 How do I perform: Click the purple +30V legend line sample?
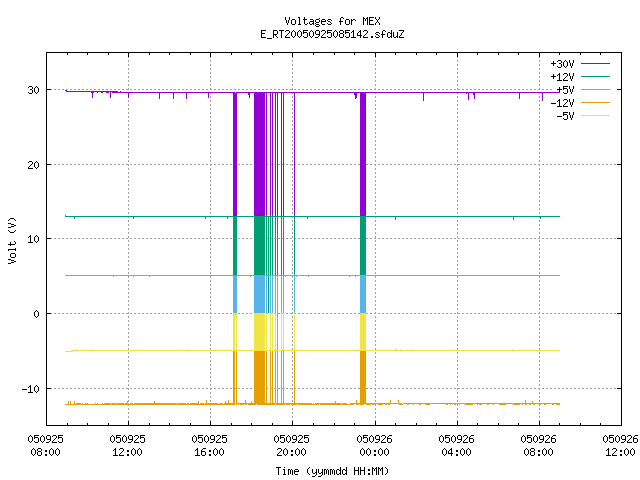coord(595,64)
